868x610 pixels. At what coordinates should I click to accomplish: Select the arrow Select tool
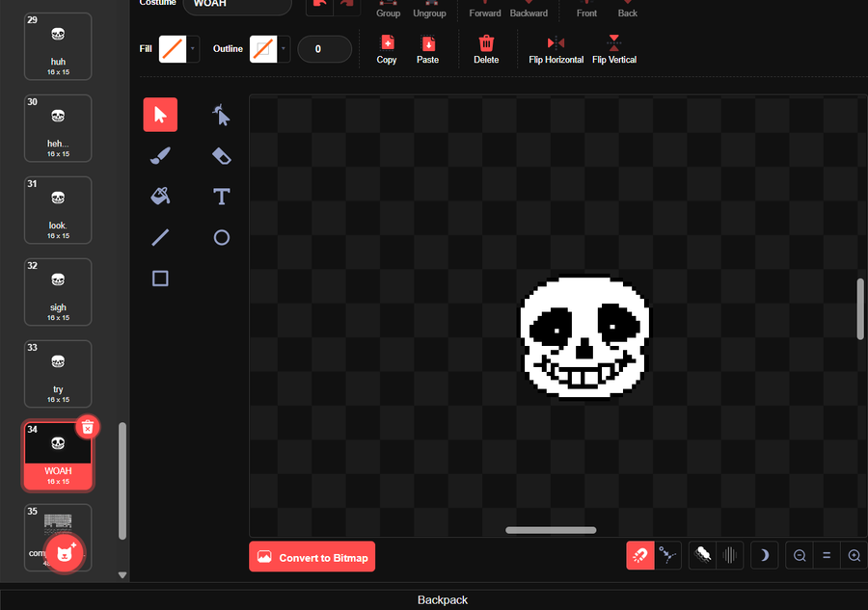tap(160, 115)
